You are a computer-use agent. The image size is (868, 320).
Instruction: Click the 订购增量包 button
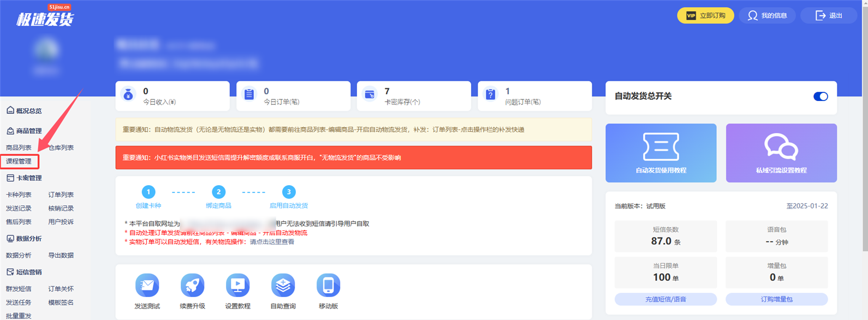coord(776,299)
